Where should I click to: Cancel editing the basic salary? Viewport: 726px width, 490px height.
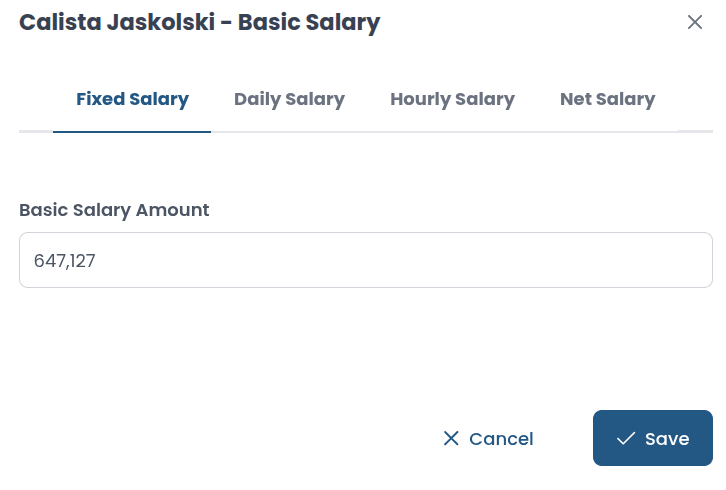488,438
